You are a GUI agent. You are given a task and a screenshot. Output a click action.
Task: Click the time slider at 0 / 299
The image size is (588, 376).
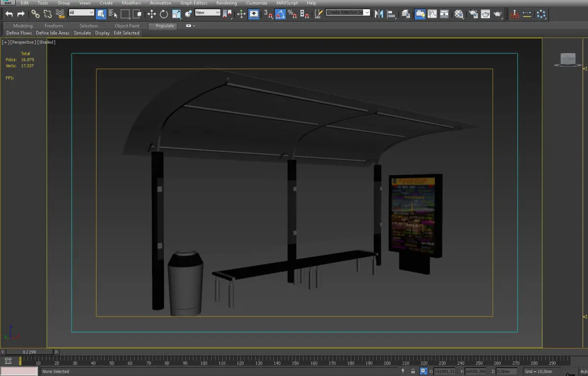click(x=29, y=352)
